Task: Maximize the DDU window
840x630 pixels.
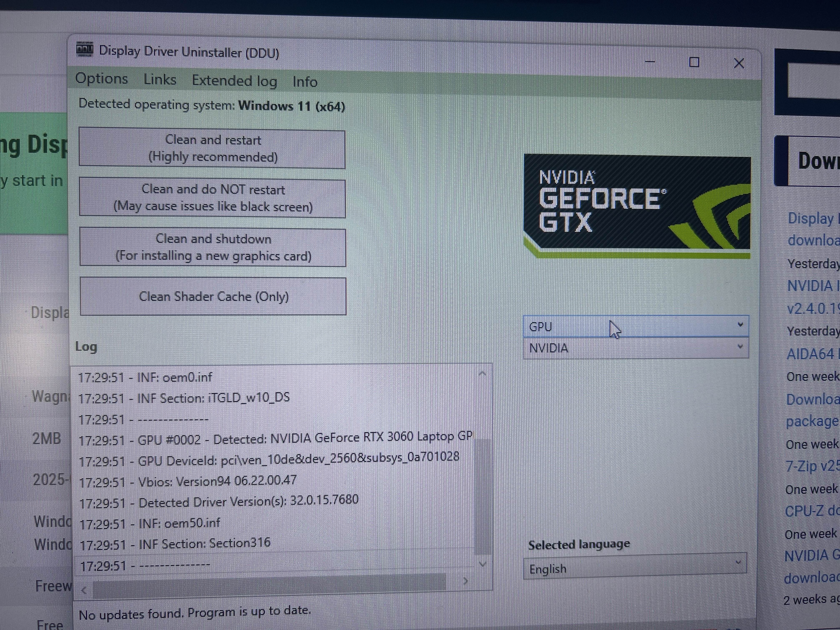Action: tap(694, 62)
